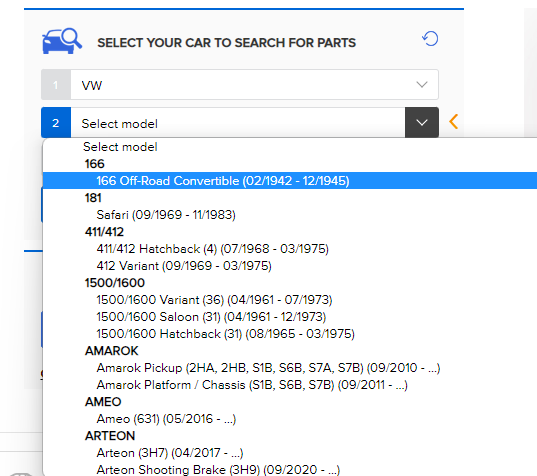Screen dimensions: 537x476
Task: Click the reset car selection icon
Action: (430, 39)
